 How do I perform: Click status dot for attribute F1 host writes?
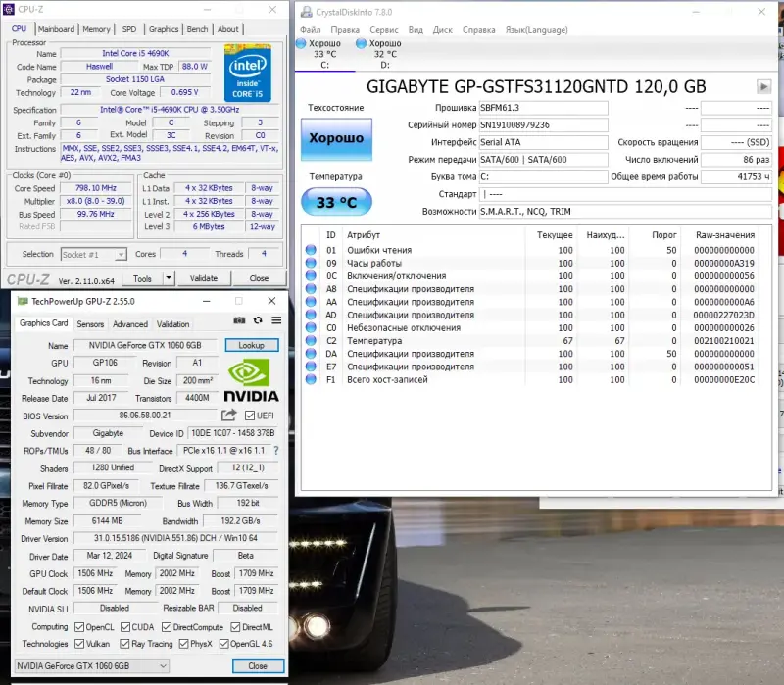pyautogui.click(x=311, y=379)
